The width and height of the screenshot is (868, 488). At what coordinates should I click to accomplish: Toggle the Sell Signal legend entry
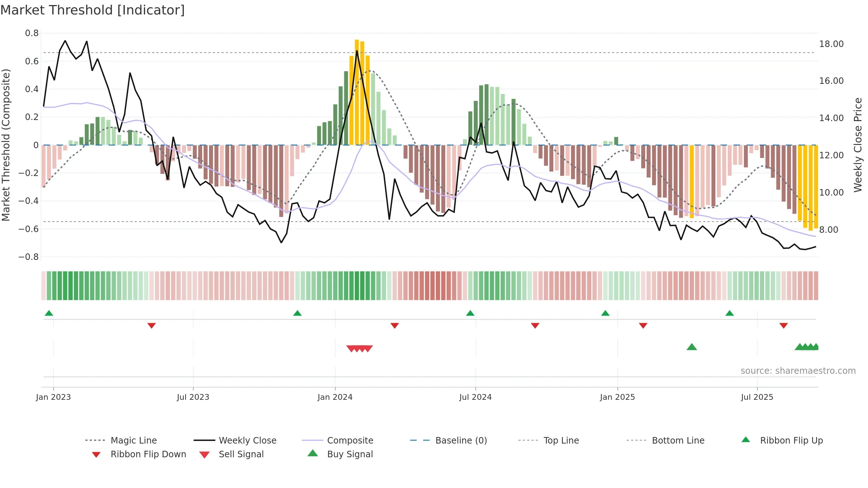(231, 454)
